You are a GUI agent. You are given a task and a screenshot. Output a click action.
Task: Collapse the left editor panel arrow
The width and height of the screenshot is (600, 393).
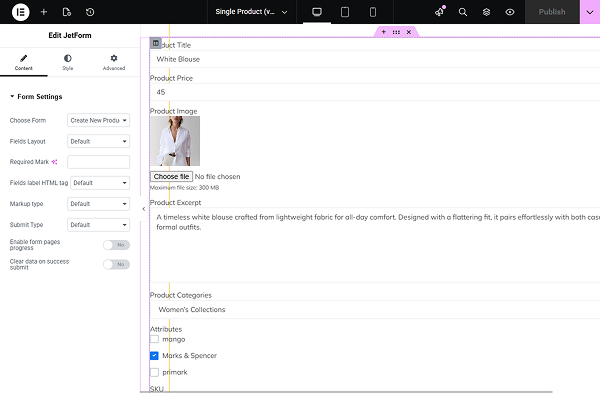click(x=143, y=209)
